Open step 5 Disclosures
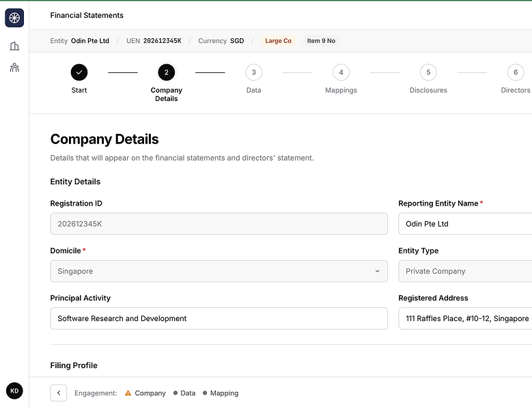Viewport: 532px width, 409px height. [x=428, y=72]
